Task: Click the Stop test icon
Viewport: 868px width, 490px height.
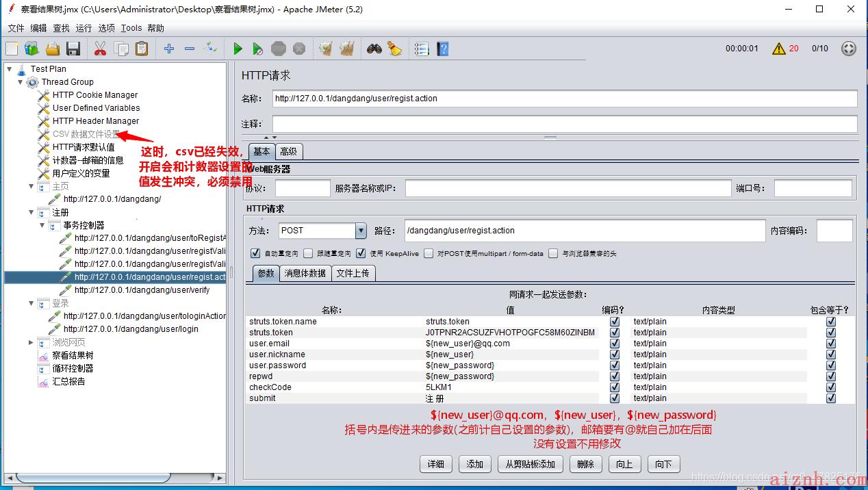Action: (279, 49)
